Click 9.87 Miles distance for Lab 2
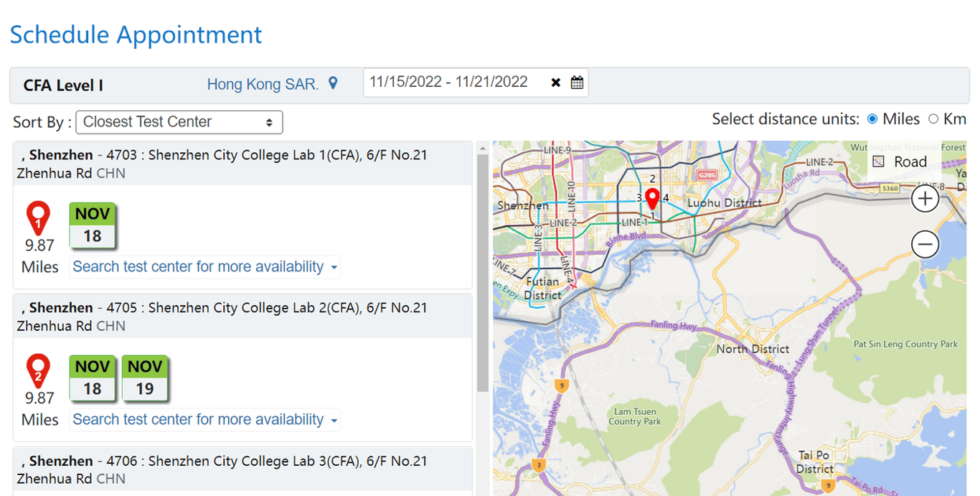This screenshot has height=496, width=980. [40, 408]
